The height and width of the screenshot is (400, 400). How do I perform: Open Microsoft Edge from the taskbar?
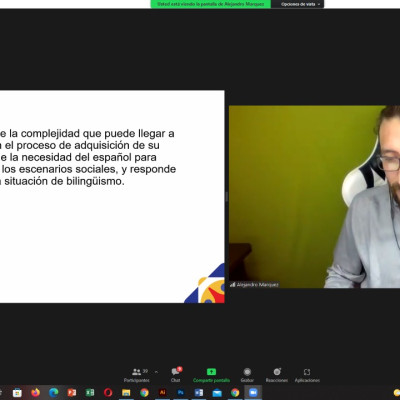click(53, 393)
